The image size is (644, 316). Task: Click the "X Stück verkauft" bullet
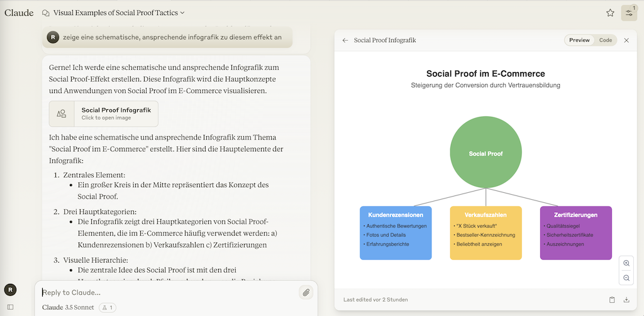coord(475,226)
